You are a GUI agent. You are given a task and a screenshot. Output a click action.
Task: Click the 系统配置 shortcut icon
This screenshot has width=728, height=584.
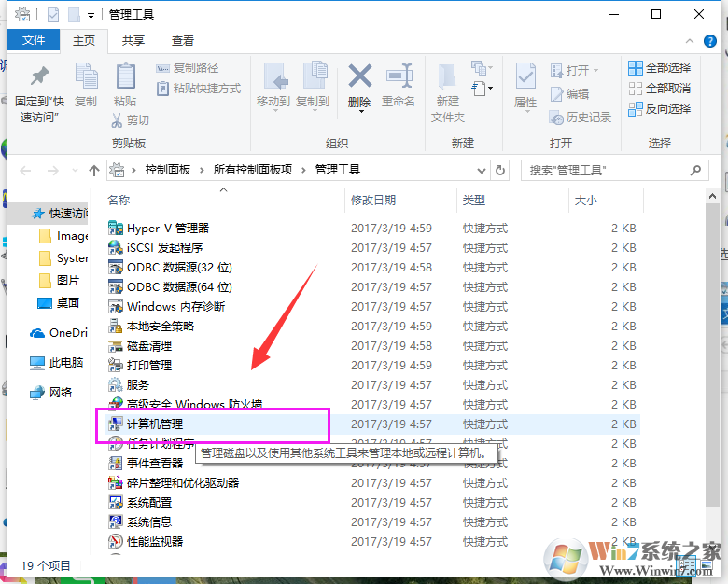point(116,502)
